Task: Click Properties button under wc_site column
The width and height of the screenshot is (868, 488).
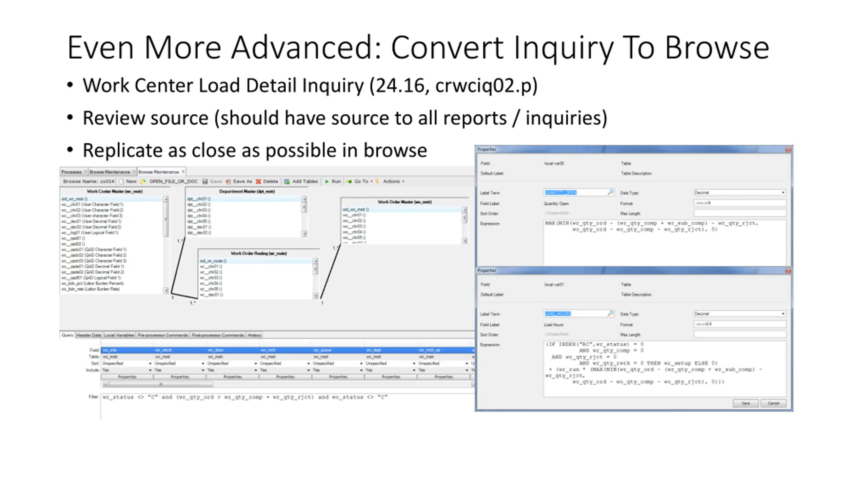Action: pos(127,377)
